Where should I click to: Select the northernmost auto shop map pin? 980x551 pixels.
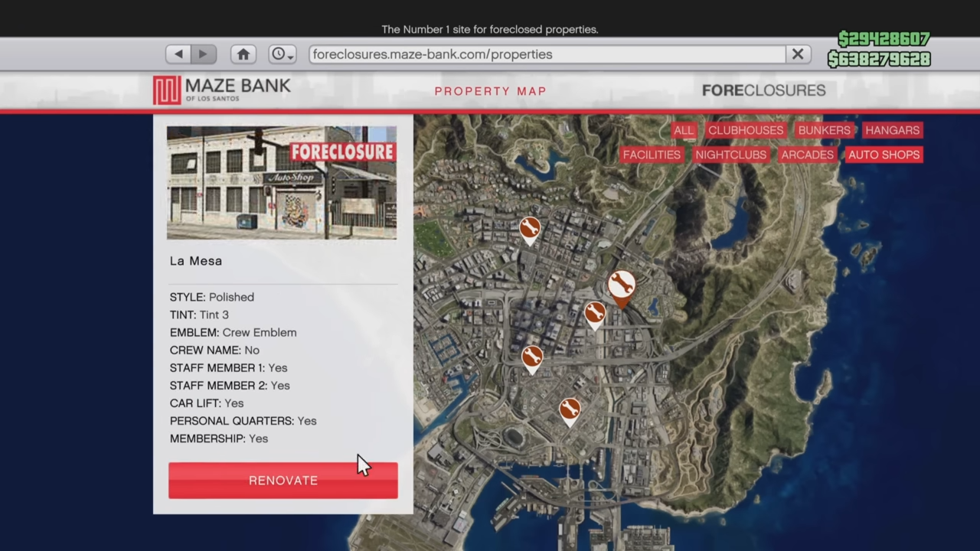[530, 230]
